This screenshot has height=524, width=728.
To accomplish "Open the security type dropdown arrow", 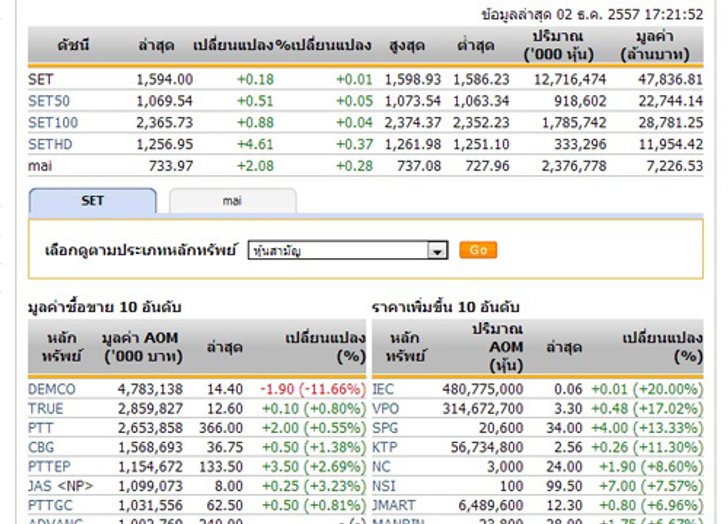I will pos(437,251).
